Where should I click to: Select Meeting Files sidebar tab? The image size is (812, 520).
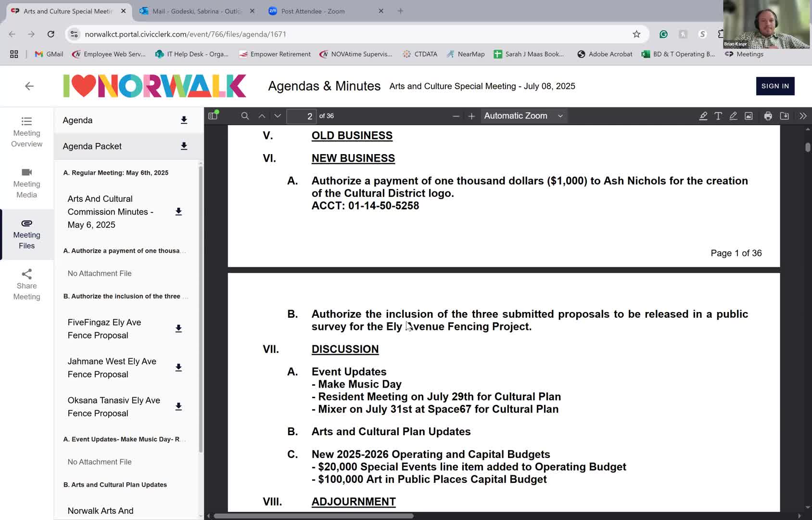click(27, 234)
